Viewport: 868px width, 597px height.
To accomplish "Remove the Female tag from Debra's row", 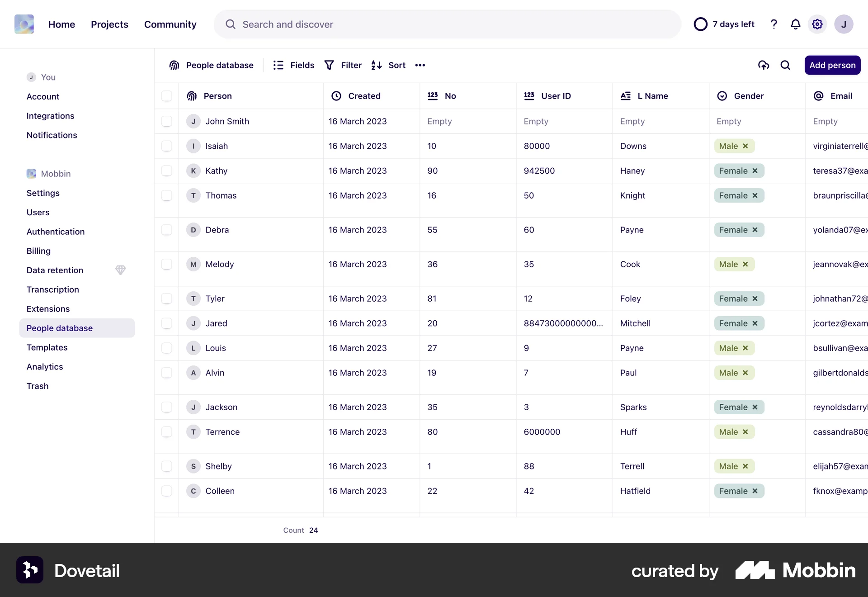I will (x=755, y=230).
